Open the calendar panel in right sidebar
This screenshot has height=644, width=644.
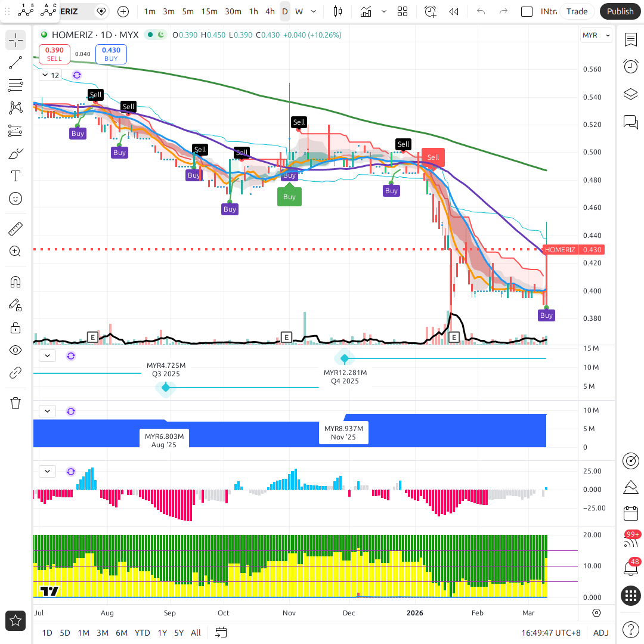630,513
